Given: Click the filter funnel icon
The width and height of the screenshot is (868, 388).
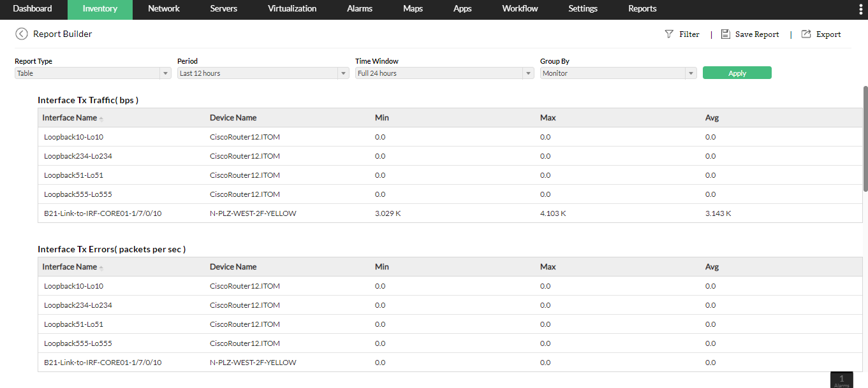Looking at the screenshot, I should click(668, 34).
